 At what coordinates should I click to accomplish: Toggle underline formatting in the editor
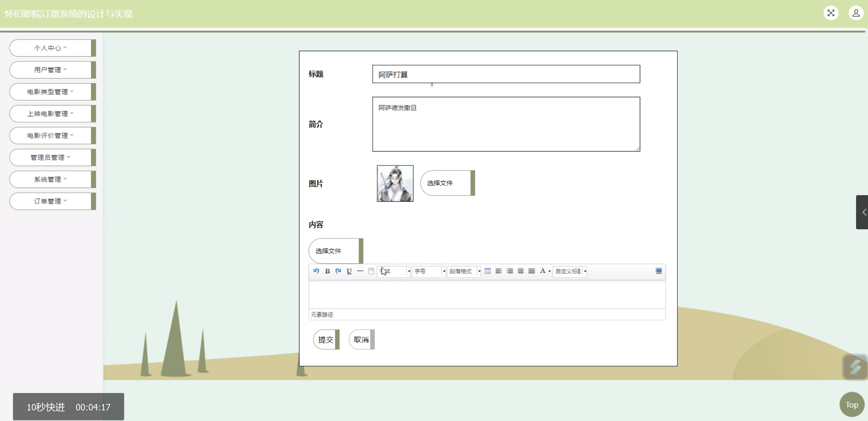click(349, 271)
